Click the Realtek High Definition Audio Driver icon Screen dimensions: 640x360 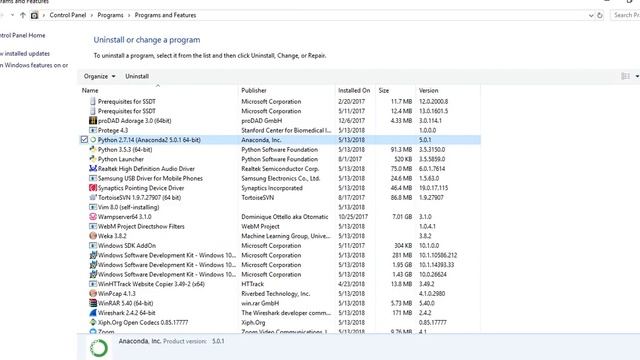click(93, 169)
